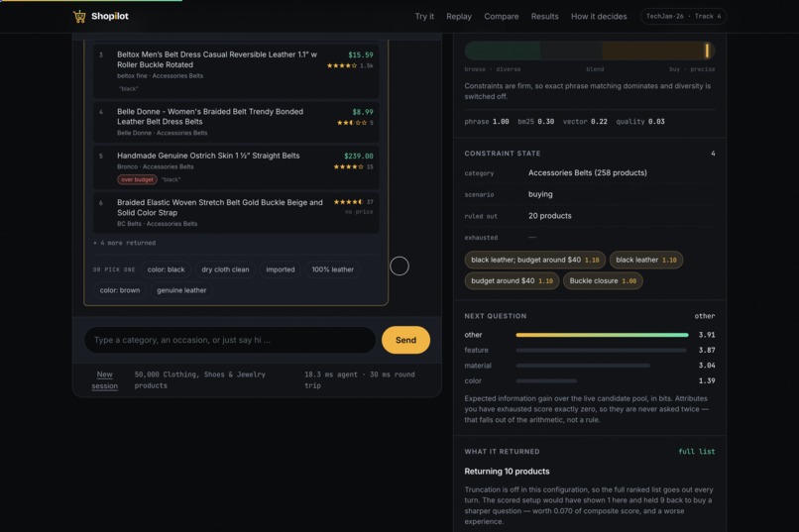The width and height of the screenshot is (799, 532).
Task: Open the Handmade Genuine Ostrich Skin belt
Action: (x=236, y=167)
